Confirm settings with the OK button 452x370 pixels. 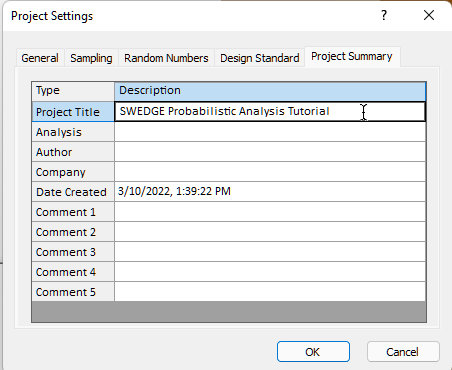313,352
